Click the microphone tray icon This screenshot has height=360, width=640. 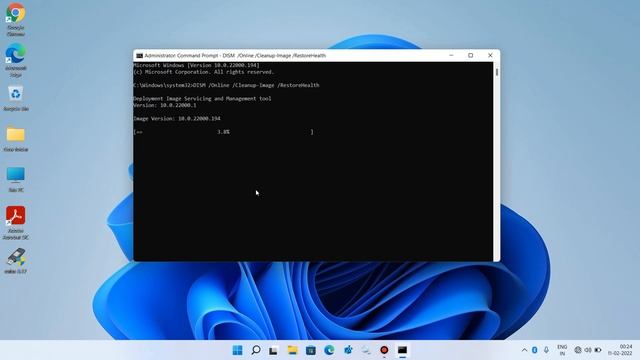[x=546, y=350]
